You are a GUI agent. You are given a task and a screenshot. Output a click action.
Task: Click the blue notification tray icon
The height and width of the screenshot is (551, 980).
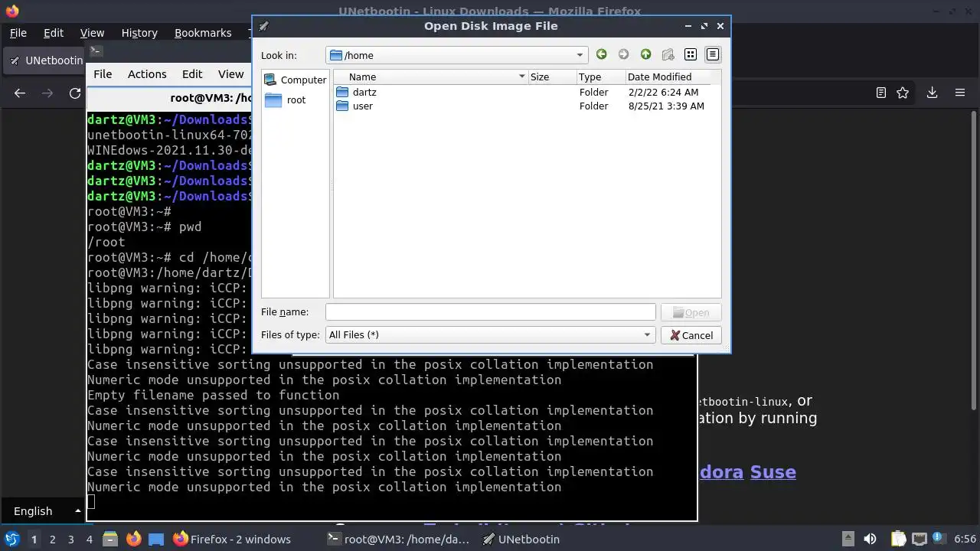pyautogui.click(x=937, y=538)
